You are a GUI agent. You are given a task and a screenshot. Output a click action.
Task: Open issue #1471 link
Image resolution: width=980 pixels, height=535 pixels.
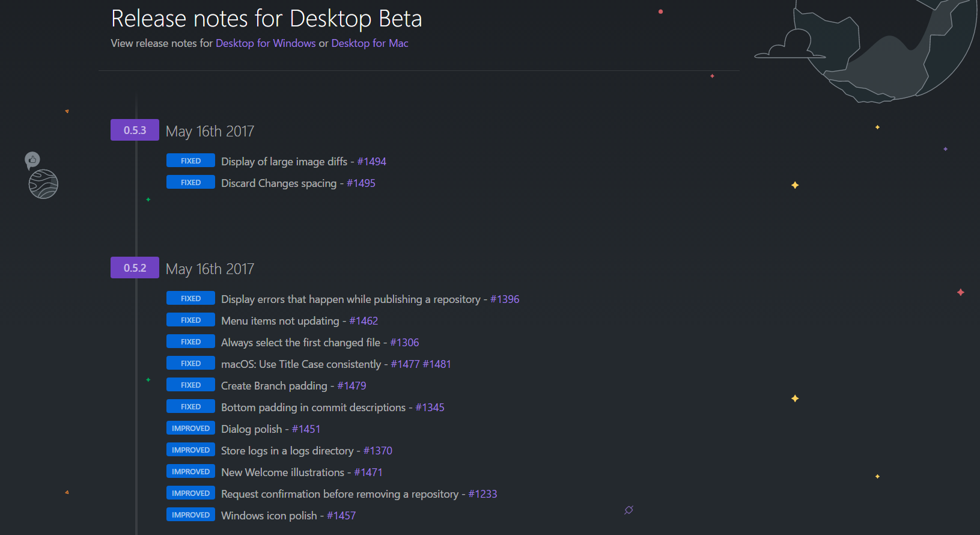pyautogui.click(x=368, y=472)
